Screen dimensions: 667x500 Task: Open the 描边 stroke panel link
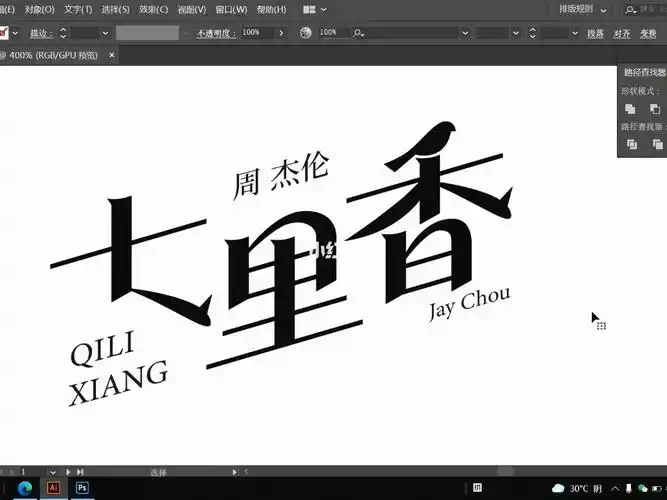(41, 33)
